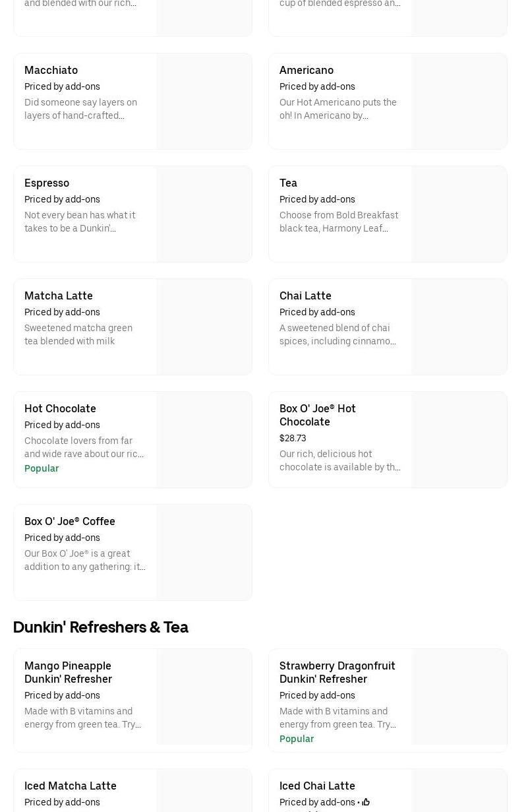Open the Box O' Joe Coffee item

[x=69, y=521]
